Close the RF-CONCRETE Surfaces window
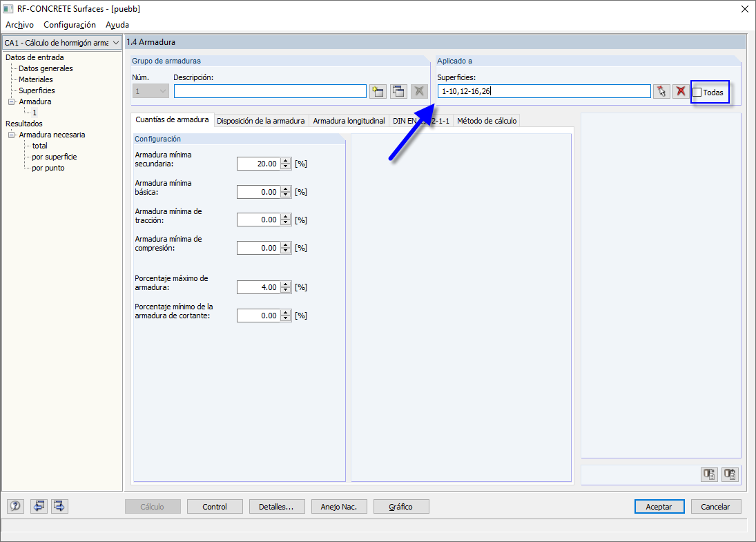756x542 pixels. [x=744, y=9]
